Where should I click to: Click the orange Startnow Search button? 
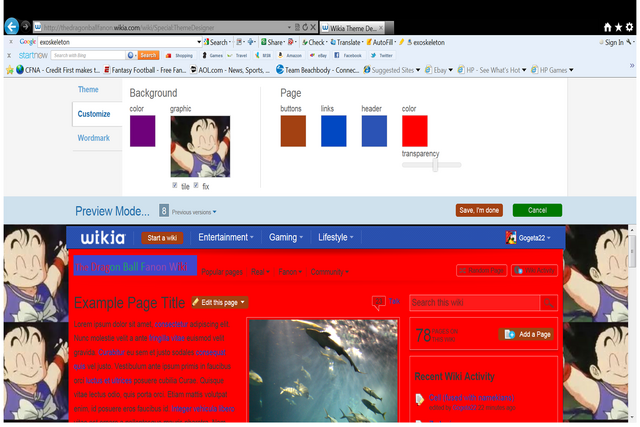click(x=148, y=55)
